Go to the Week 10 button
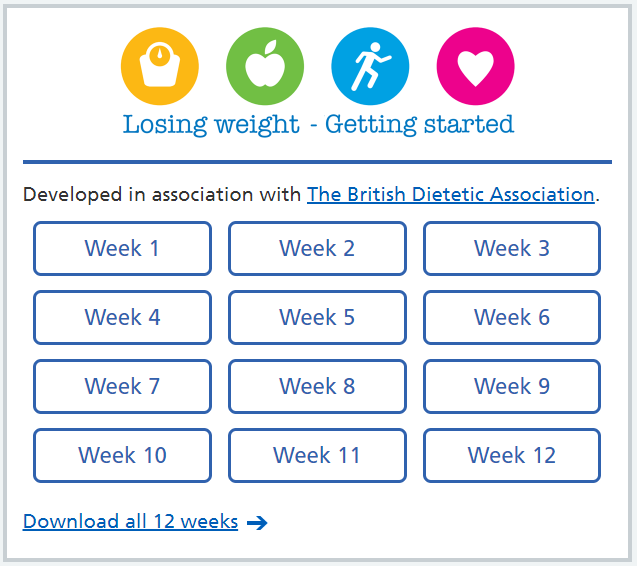Viewport: 637px width, 566px height. pos(122,455)
